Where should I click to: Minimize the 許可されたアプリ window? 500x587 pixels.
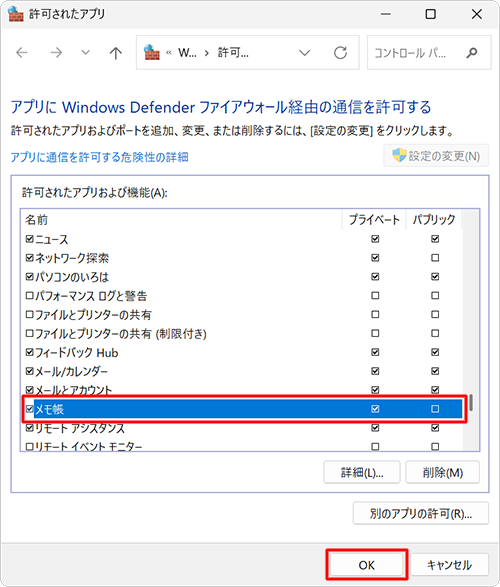pos(385,14)
